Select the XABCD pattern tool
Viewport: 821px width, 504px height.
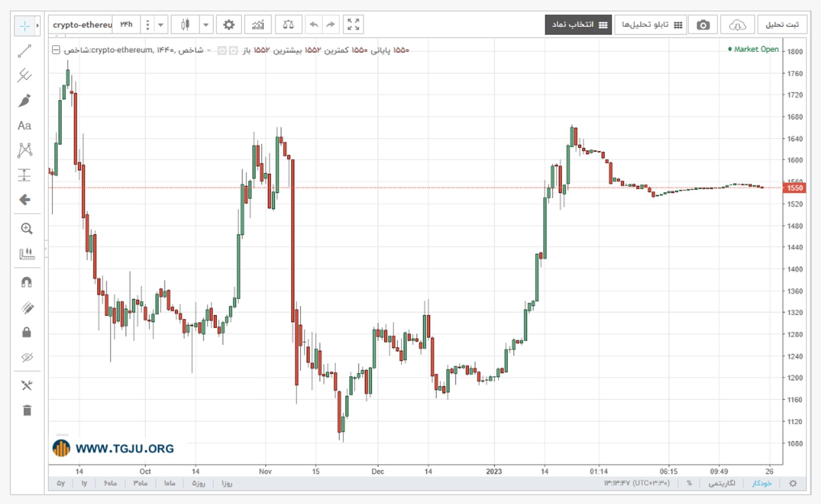click(x=24, y=150)
